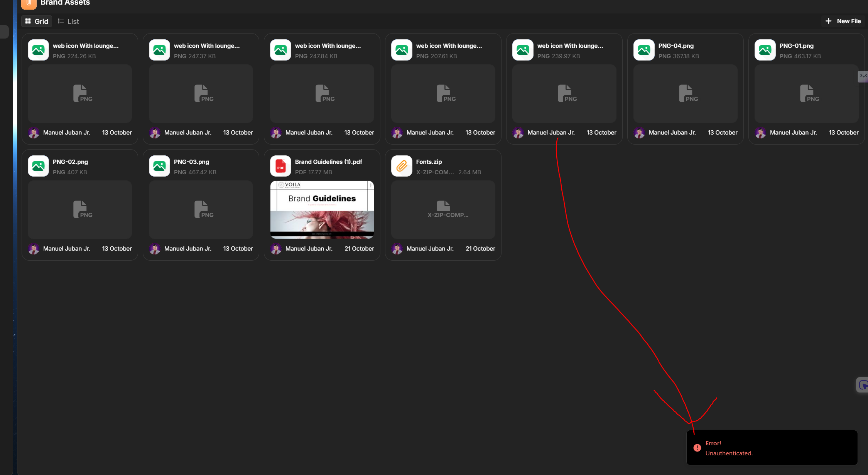Click the paperclip icon for Fonts.zip
Image resolution: width=868 pixels, height=475 pixels.
402,166
